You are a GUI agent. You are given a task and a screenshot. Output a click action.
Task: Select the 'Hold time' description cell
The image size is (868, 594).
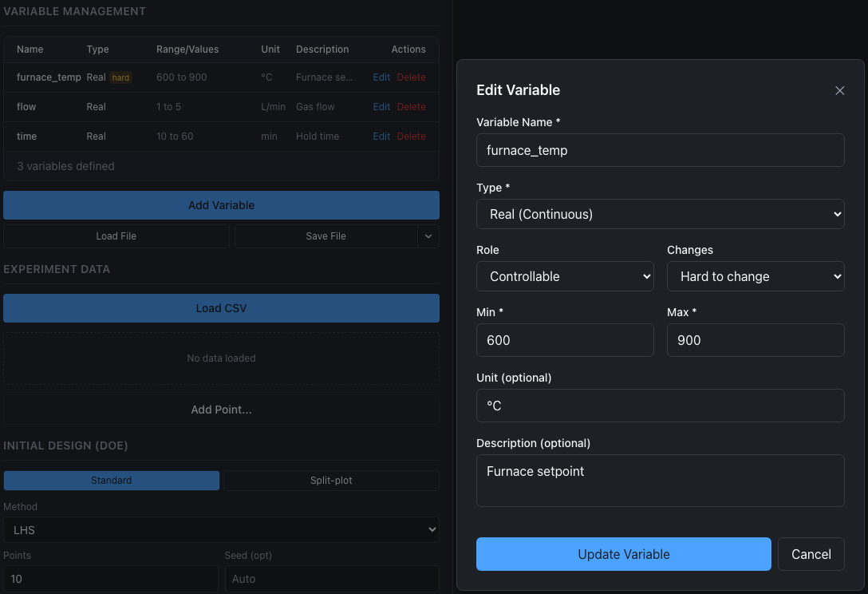[x=318, y=136]
